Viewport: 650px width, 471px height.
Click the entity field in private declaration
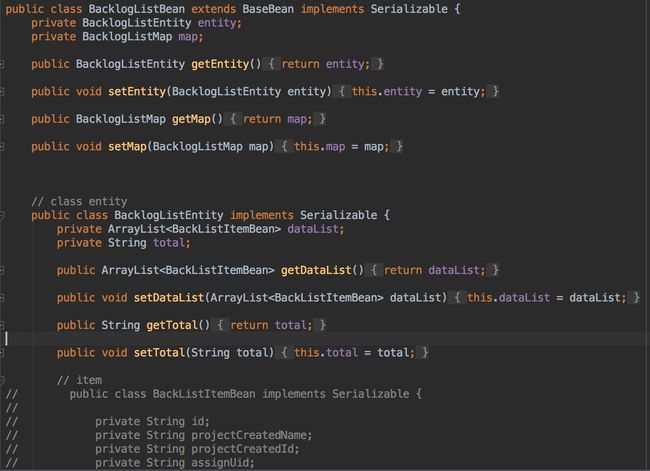[219, 23]
